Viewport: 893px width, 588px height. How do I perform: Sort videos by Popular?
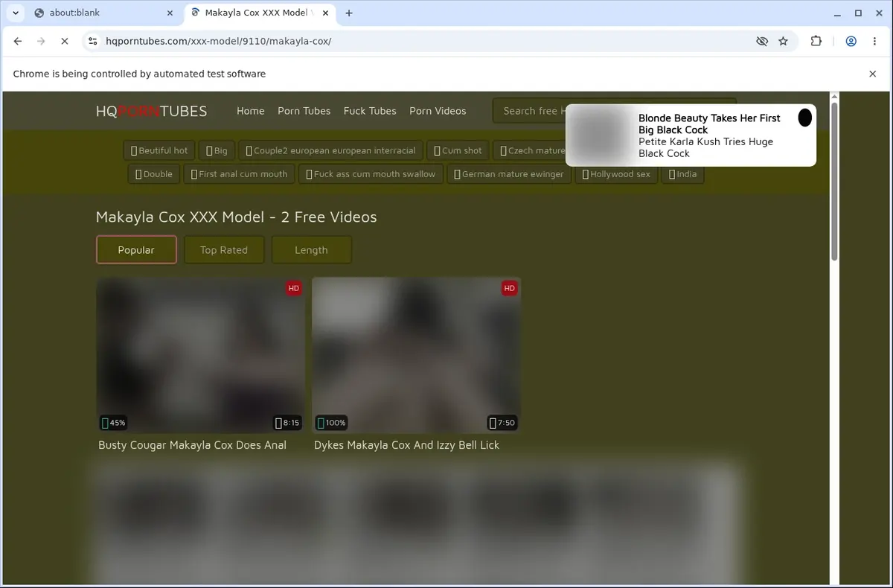point(136,250)
